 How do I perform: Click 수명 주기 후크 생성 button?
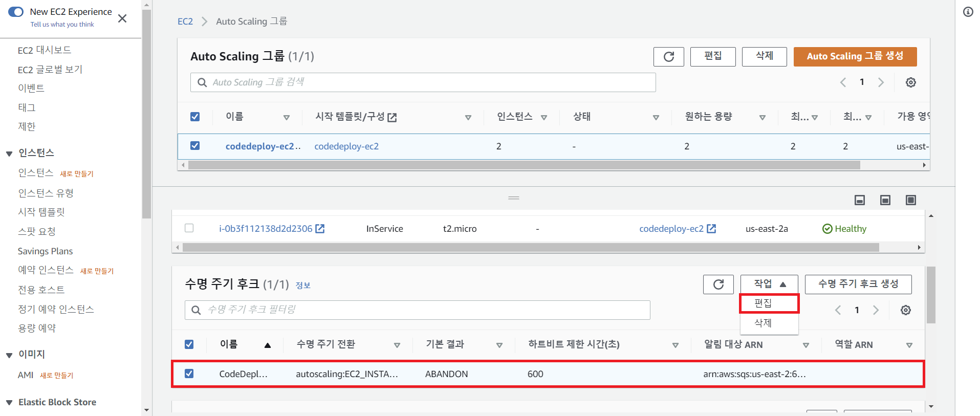point(858,284)
